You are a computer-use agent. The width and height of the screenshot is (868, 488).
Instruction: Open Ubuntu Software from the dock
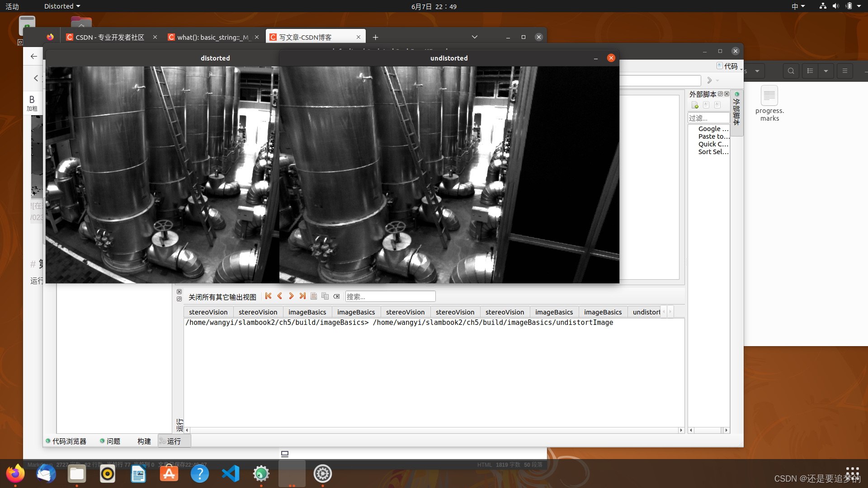[169, 474]
